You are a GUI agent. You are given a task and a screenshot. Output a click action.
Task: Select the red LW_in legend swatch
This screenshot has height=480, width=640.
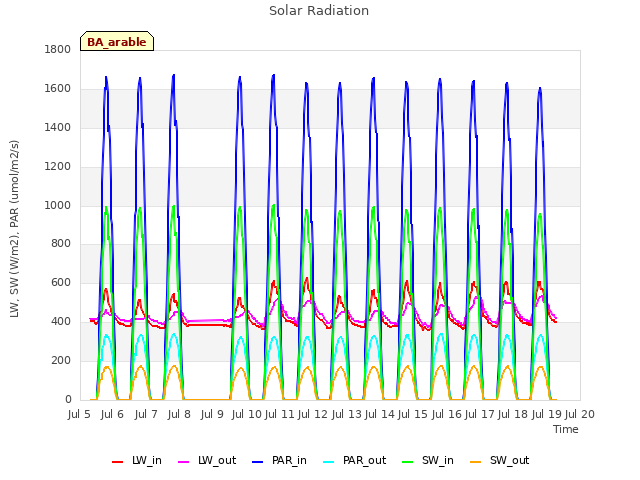(118, 462)
